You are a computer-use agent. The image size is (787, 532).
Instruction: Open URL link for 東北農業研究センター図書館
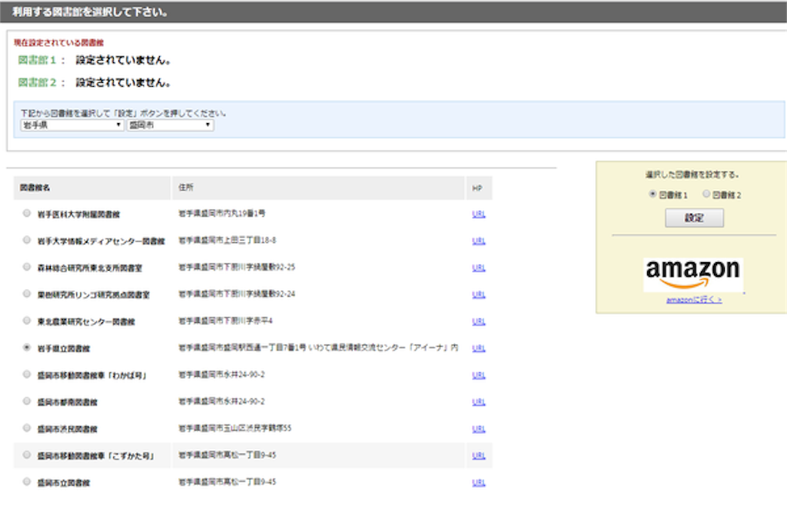tap(478, 321)
